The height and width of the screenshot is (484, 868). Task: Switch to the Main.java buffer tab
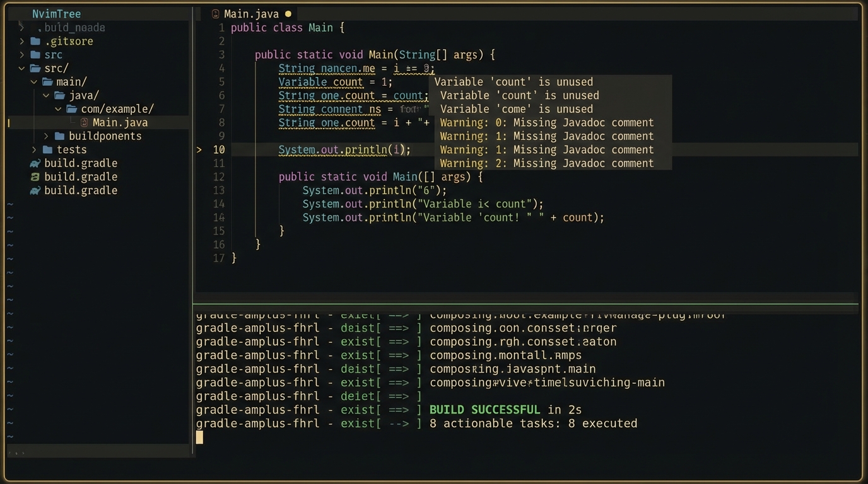coord(251,14)
